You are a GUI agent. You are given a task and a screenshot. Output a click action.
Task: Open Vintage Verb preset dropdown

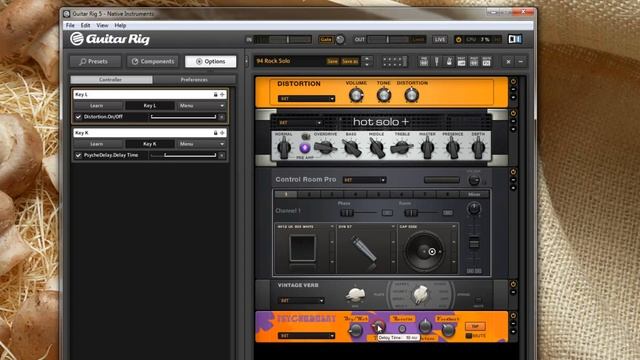(x=301, y=300)
